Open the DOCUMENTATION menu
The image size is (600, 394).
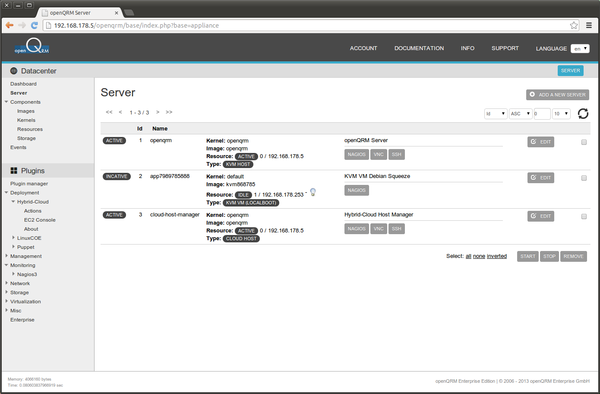pyautogui.click(x=419, y=48)
